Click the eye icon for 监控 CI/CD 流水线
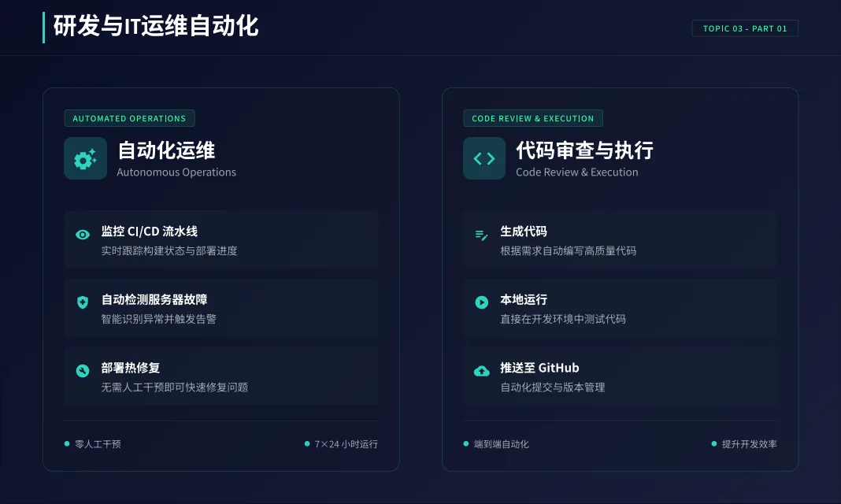Screen dimensions: 841x504 [83, 234]
